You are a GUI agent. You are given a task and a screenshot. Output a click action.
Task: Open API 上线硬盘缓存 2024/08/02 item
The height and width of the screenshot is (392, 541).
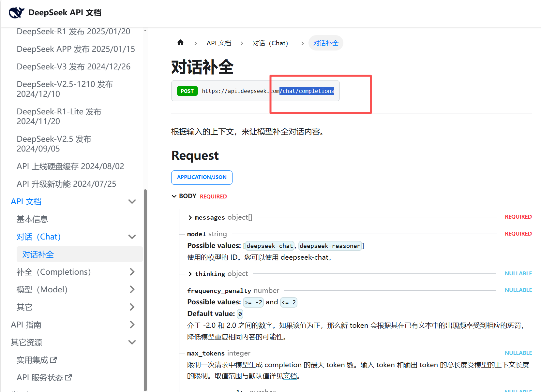tap(70, 166)
